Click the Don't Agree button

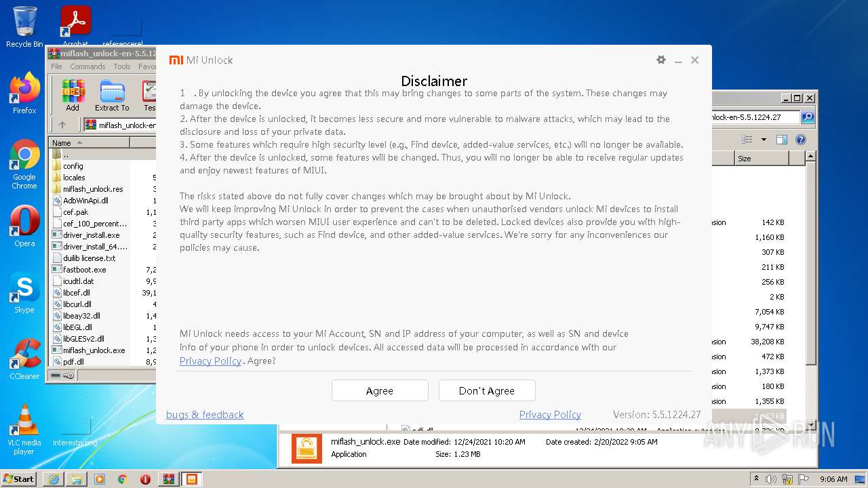pos(487,390)
